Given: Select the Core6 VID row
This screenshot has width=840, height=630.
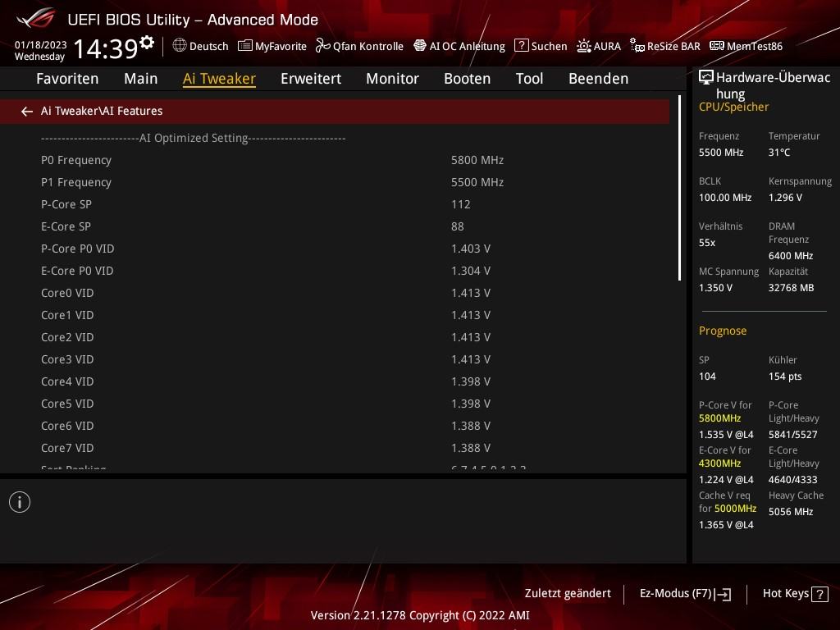Looking at the screenshot, I should point(335,426).
